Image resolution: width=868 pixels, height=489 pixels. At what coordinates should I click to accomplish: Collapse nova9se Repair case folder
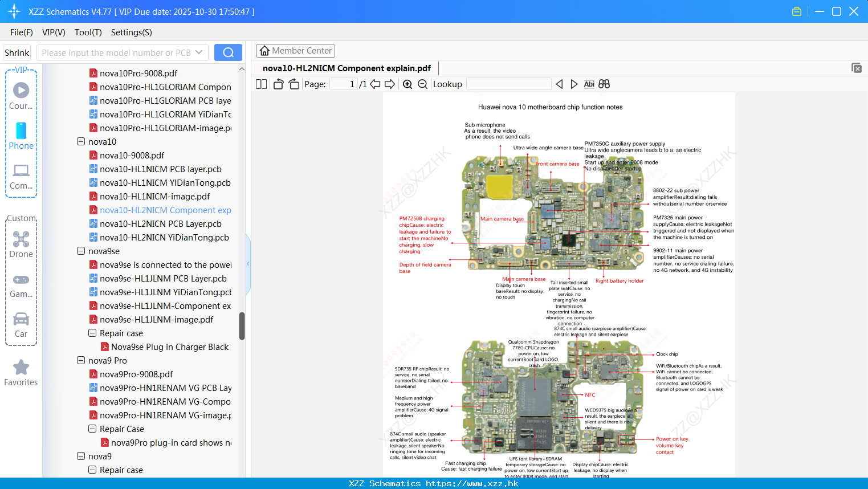tap(92, 333)
